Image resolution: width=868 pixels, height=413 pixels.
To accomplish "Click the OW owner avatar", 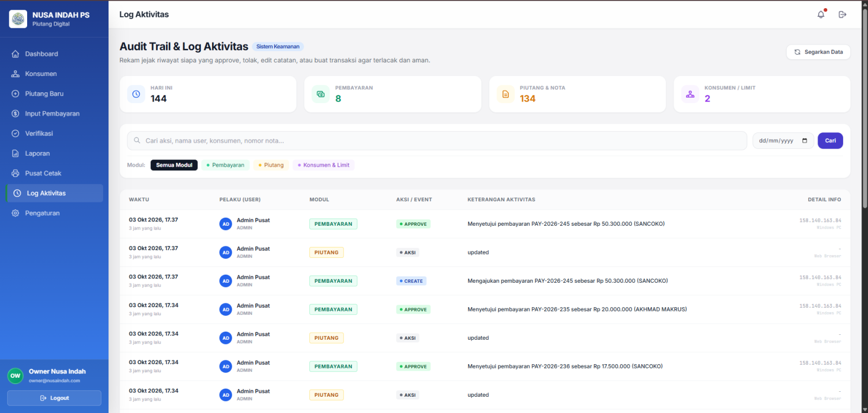I will (15, 376).
